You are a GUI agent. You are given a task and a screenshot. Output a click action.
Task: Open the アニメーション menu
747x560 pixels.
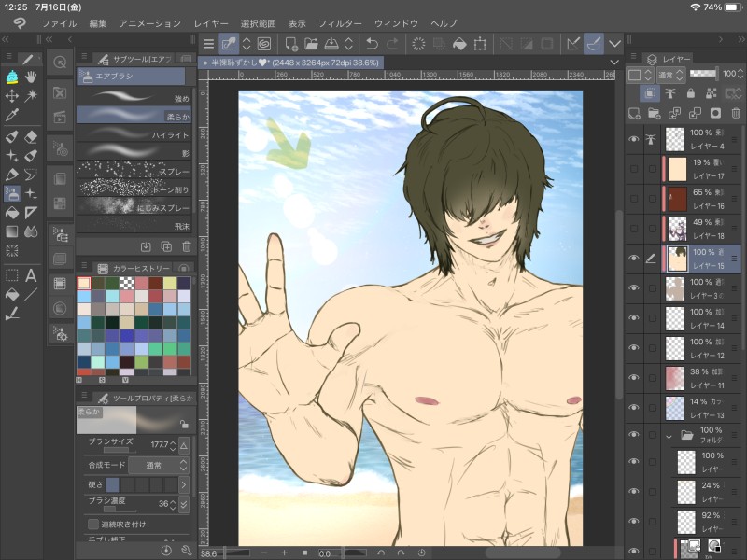(150, 23)
